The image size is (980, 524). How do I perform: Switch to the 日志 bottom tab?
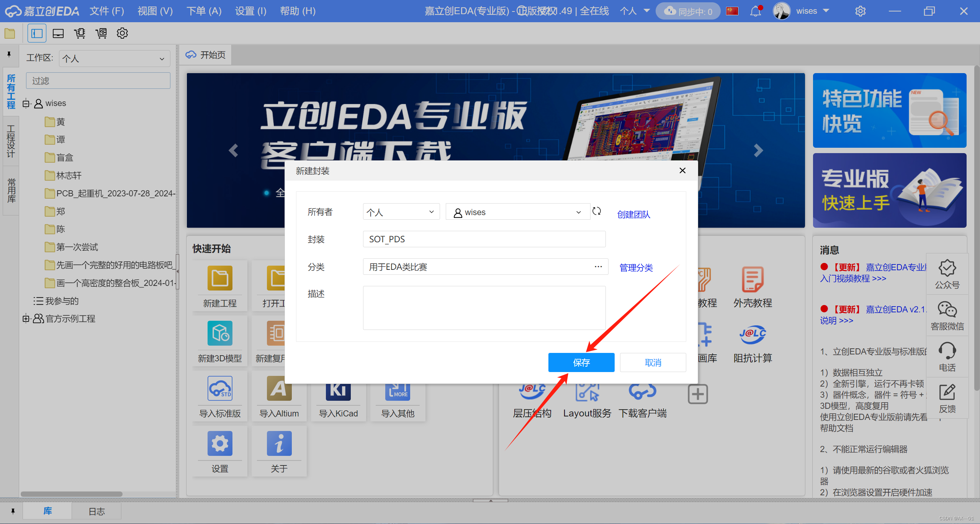[97, 511]
